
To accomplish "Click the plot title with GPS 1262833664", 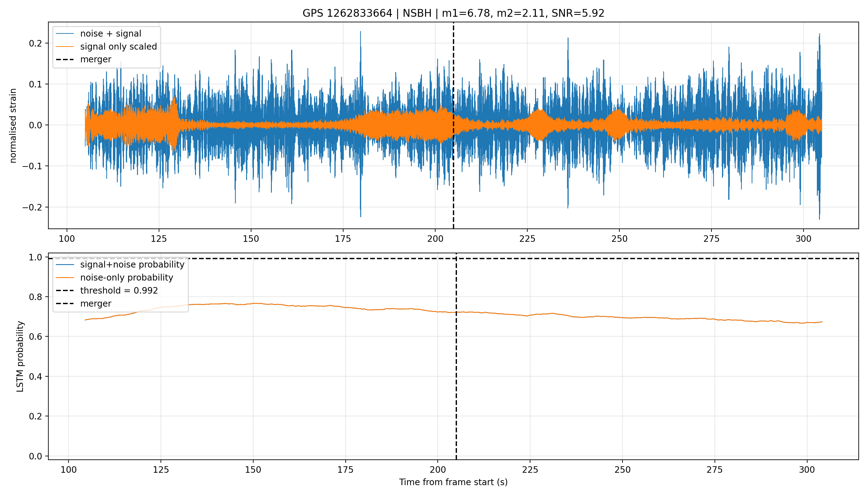I will pos(453,13).
